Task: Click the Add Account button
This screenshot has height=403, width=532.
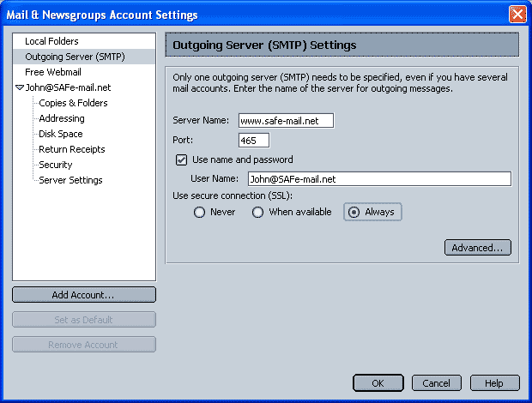Action: 84,295
